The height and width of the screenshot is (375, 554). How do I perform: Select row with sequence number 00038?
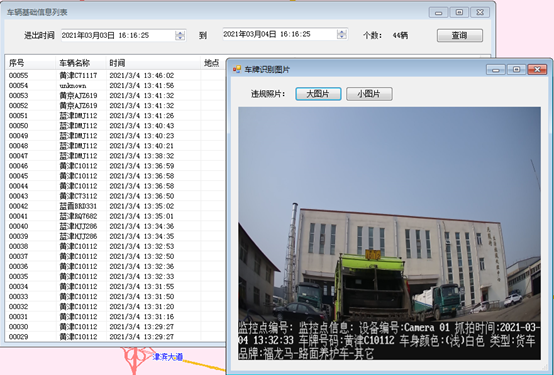(x=116, y=246)
